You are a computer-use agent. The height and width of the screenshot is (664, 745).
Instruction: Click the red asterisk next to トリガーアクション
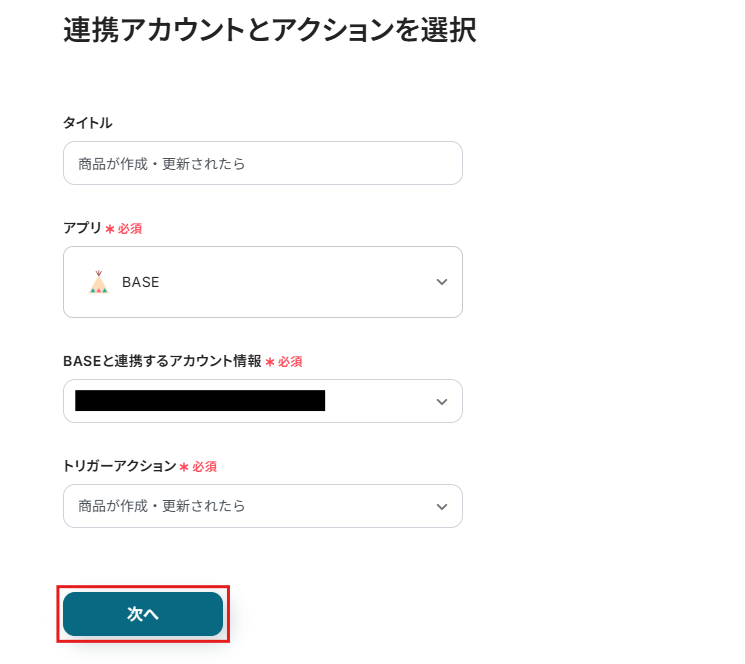(x=184, y=467)
